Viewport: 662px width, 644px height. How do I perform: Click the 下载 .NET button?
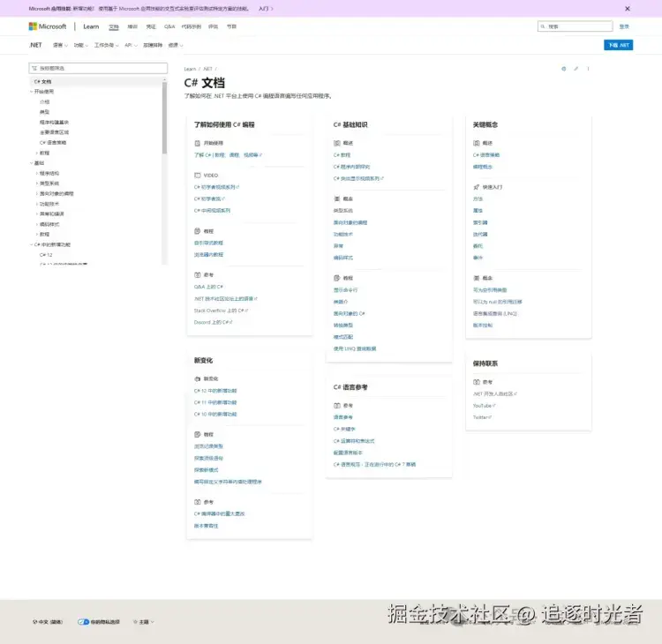618,45
